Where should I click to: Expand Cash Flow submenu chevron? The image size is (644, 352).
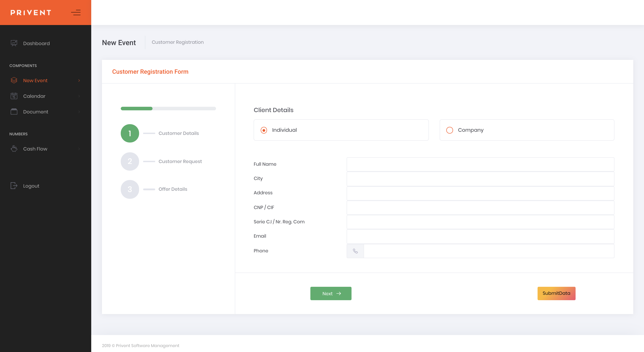[x=79, y=149]
